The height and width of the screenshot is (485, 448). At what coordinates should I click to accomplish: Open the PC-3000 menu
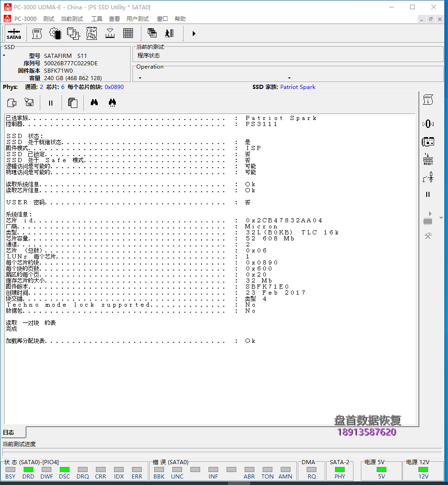point(25,19)
